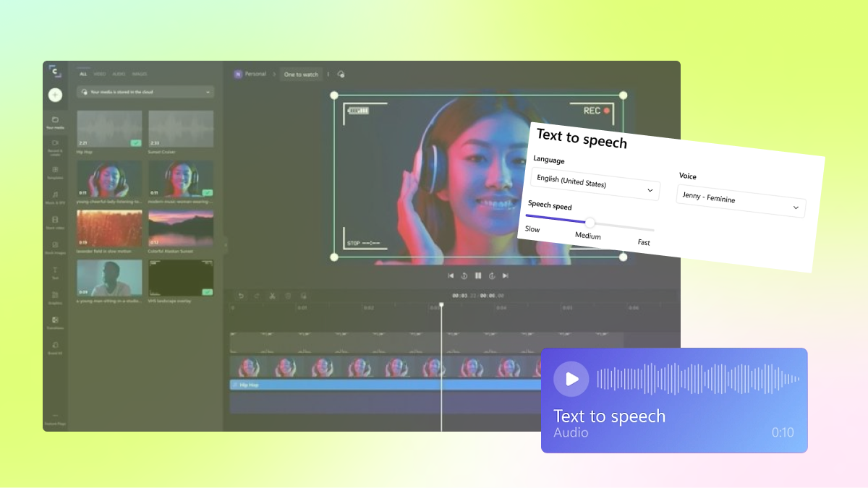The width and height of the screenshot is (868, 488).
Task: Click the timeline playhead marker
Action: pyautogui.click(x=441, y=305)
